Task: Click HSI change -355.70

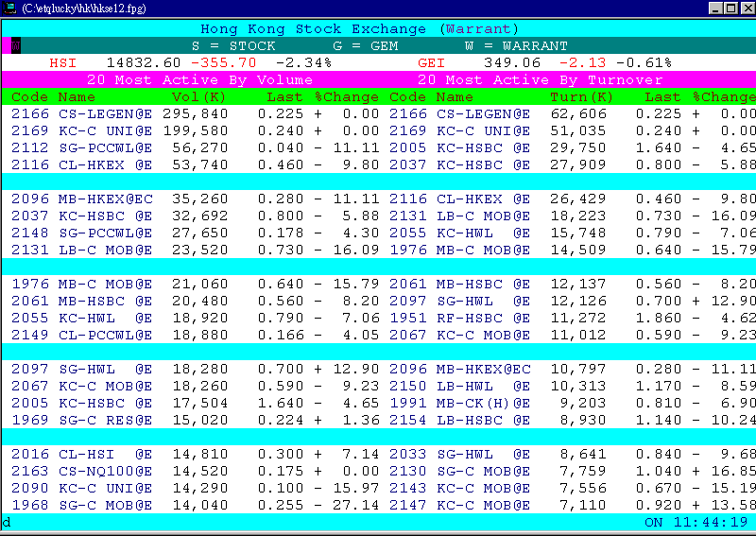Action: 223,62
